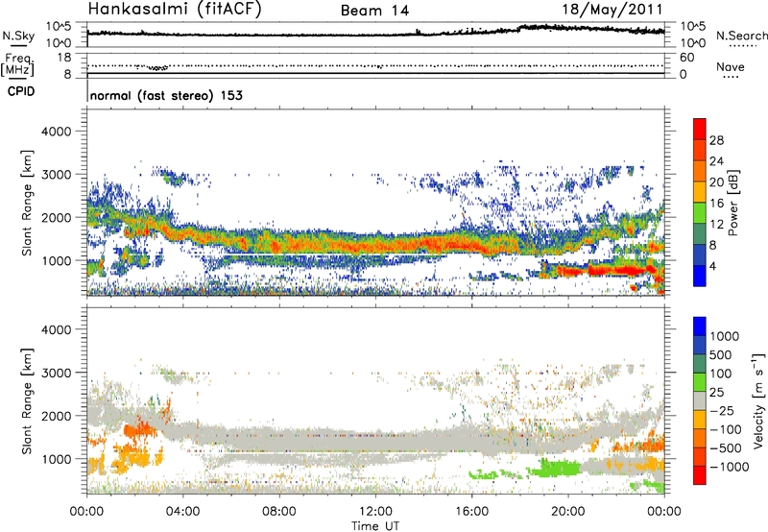This screenshot has width=768, height=532.
Task: Click the 'Time UT' axis label
Action: (x=375, y=526)
